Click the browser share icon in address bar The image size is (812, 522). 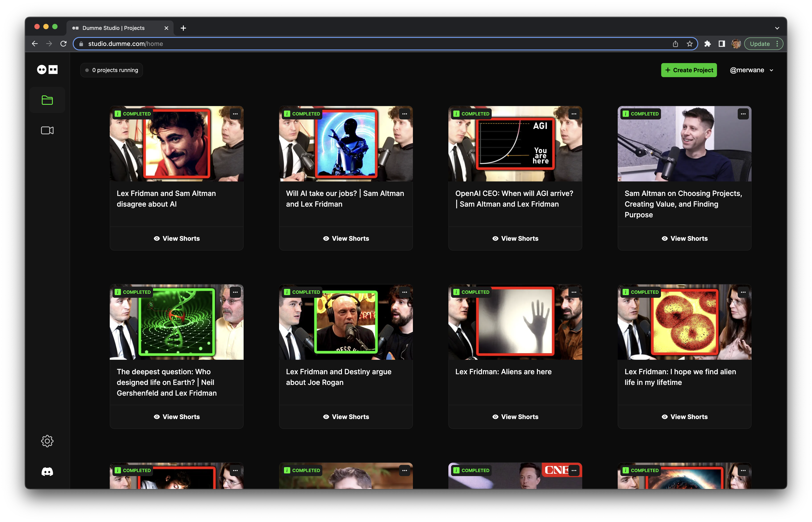click(x=675, y=44)
